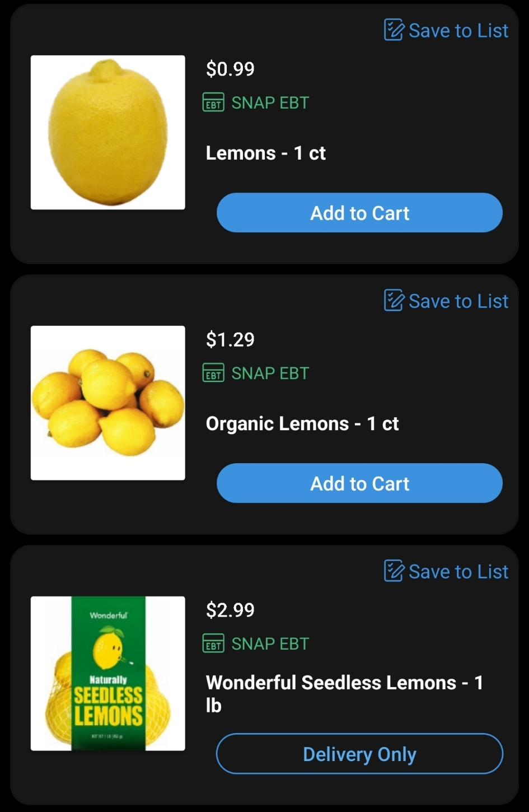Click the Save to List icon for Lemons
Screen dimensions: 529x812
tap(394, 30)
